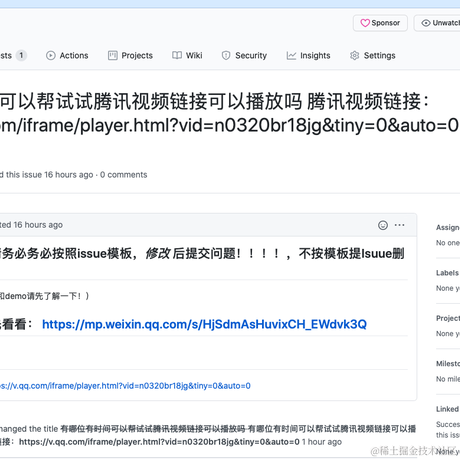Click the Actions play-circle icon
The image size is (460, 460).
(51, 55)
